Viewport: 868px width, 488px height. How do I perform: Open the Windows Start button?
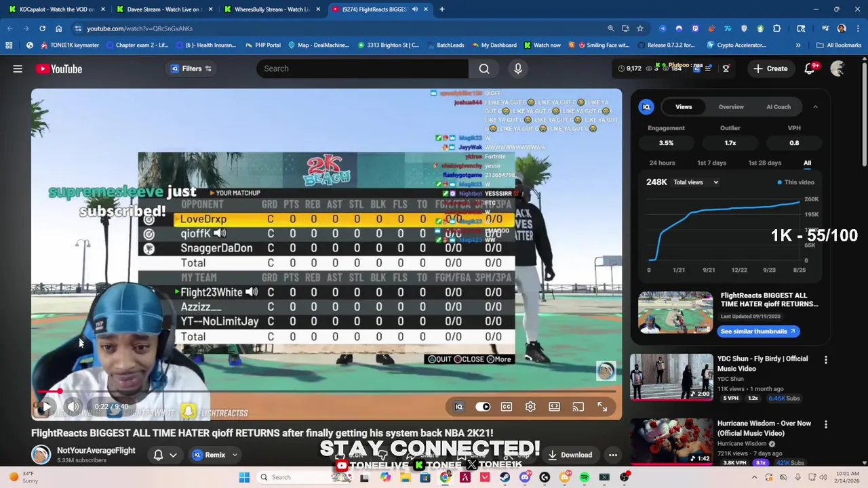pyautogui.click(x=244, y=477)
